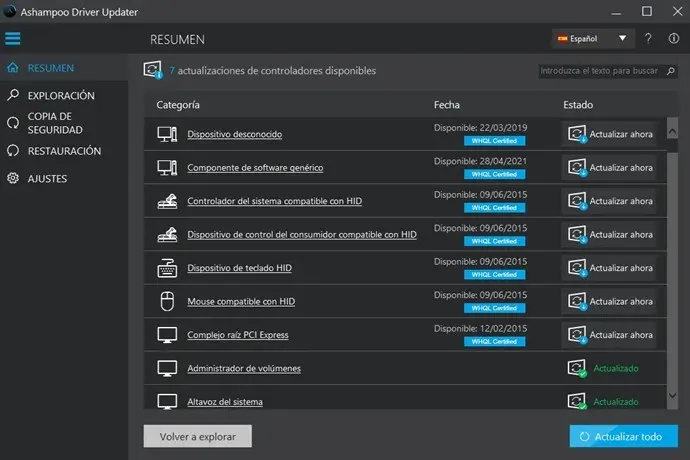Click the scroll up arrow of driver list

click(672, 131)
